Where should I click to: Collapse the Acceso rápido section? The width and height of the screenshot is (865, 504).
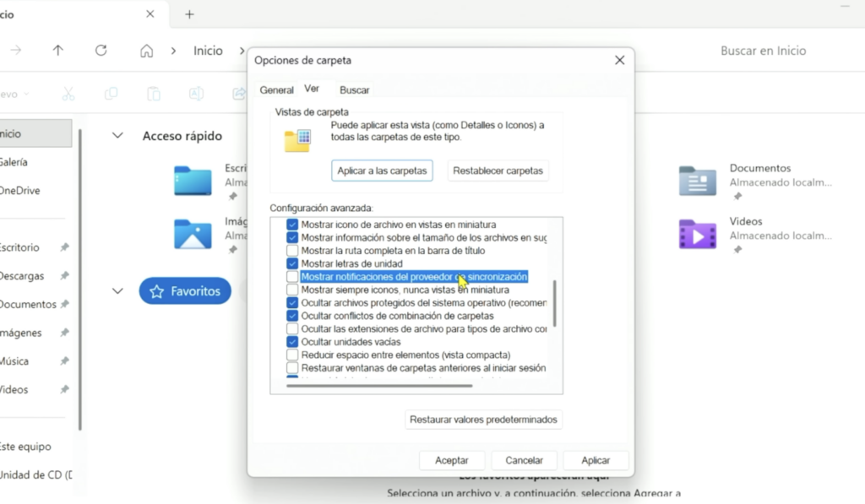[x=117, y=136]
